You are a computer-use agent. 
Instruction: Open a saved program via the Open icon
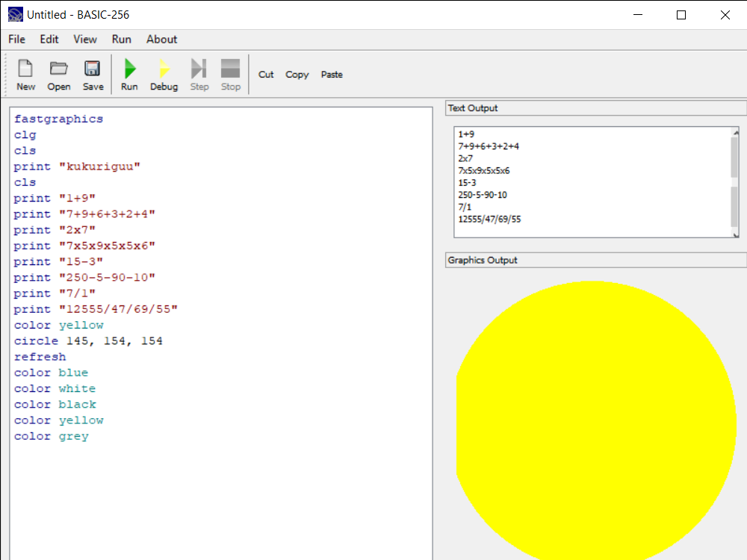click(58, 74)
